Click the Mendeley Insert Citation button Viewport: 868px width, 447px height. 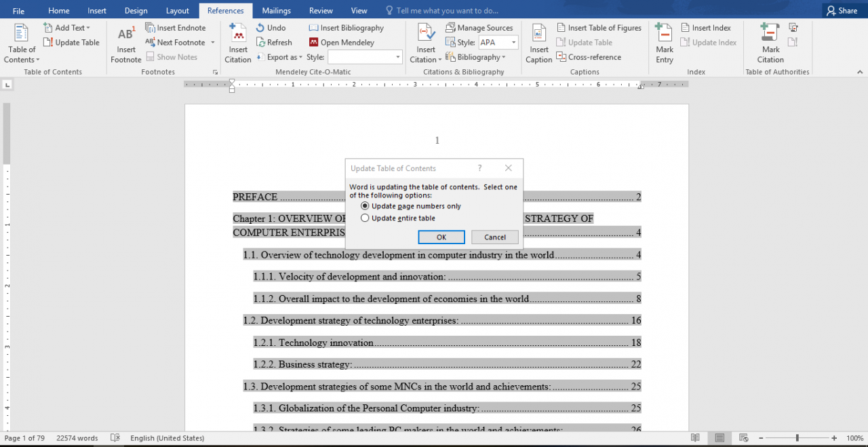tap(238, 44)
